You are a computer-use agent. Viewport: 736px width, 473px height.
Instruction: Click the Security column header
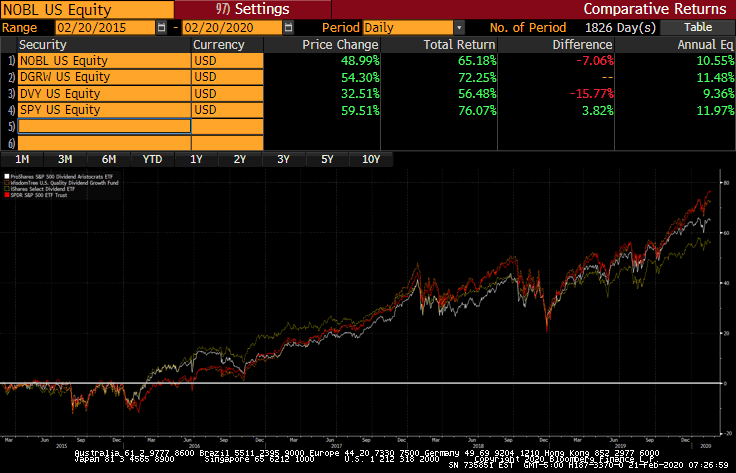pyautogui.click(x=104, y=45)
